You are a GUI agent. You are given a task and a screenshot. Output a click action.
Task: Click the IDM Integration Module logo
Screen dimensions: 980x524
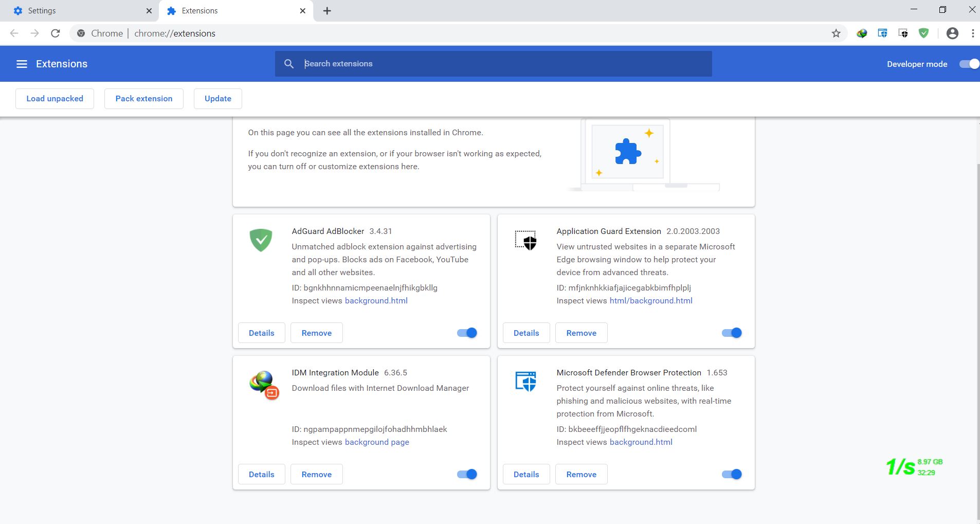(x=264, y=385)
